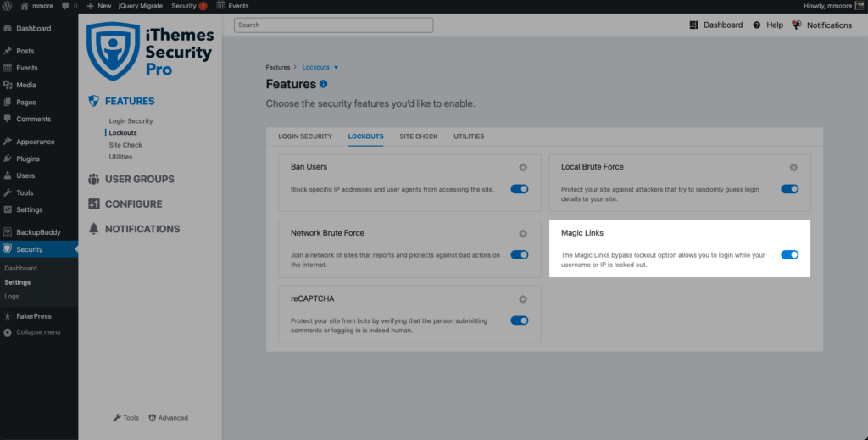Click the BackupBuddy icon in WP menu
This screenshot has width=868, height=440.
(x=7, y=232)
